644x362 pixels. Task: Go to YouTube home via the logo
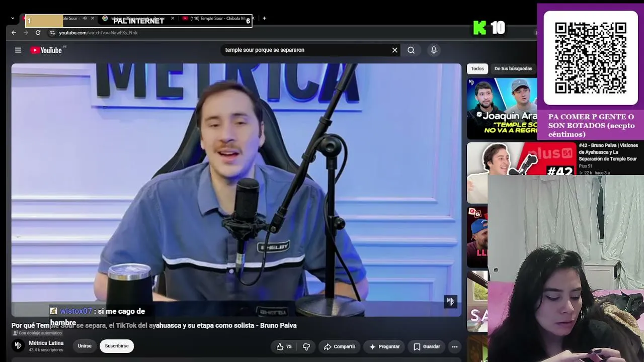coord(46,50)
